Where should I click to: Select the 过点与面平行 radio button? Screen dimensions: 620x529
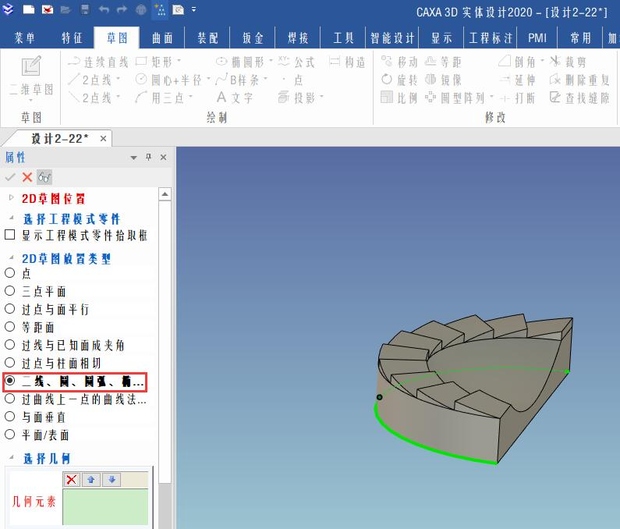pyautogui.click(x=9, y=309)
